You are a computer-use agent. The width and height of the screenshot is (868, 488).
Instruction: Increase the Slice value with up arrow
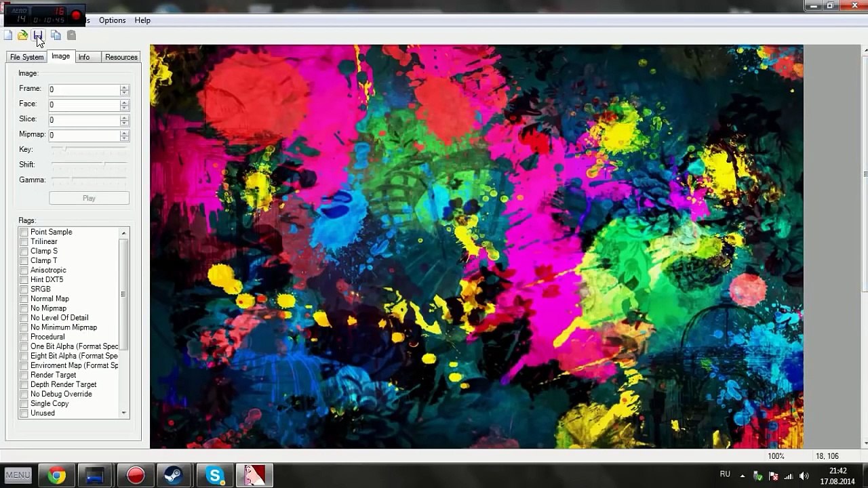(124, 117)
